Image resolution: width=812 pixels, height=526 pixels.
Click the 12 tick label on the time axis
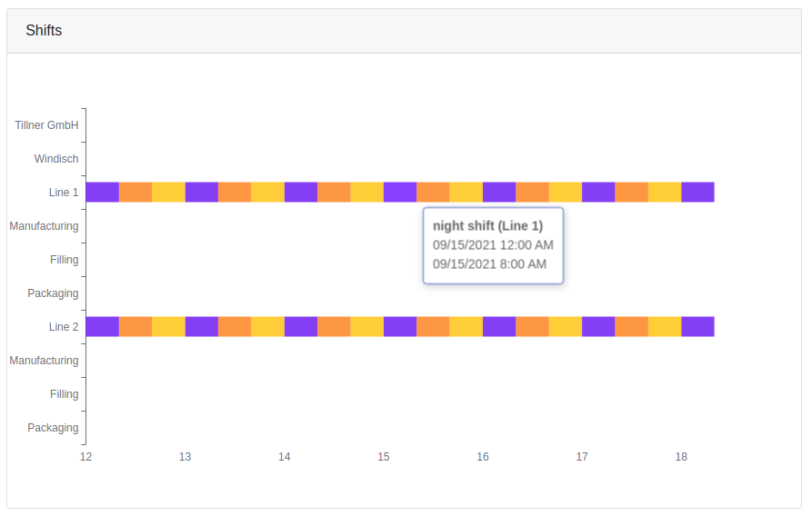[85, 457]
